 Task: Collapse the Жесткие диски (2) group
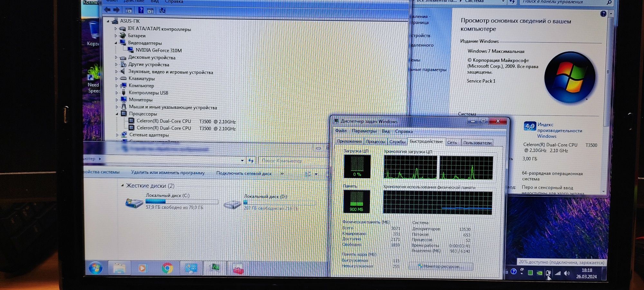coord(122,185)
